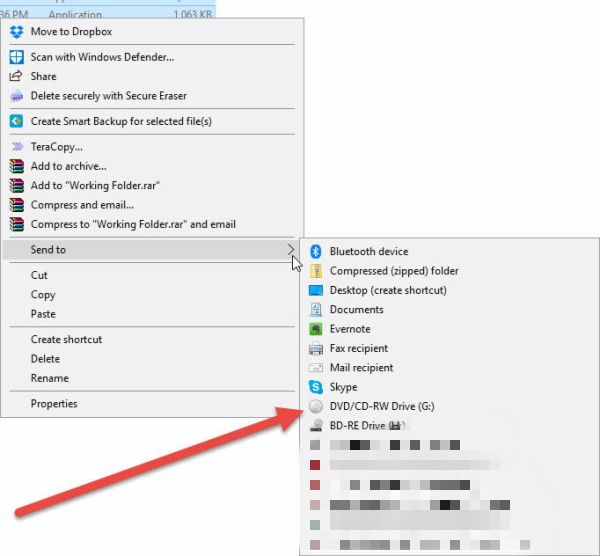Screen dimensions: 600x556
Task: Select Compress and email option
Action: pos(152,205)
